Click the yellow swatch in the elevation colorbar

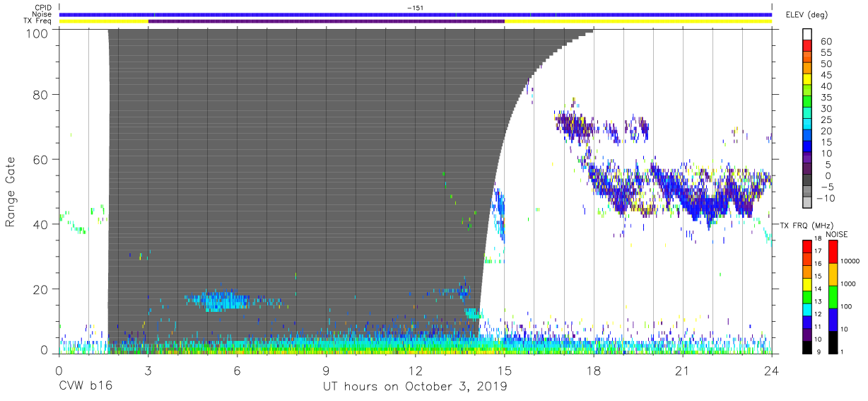coord(807,80)
